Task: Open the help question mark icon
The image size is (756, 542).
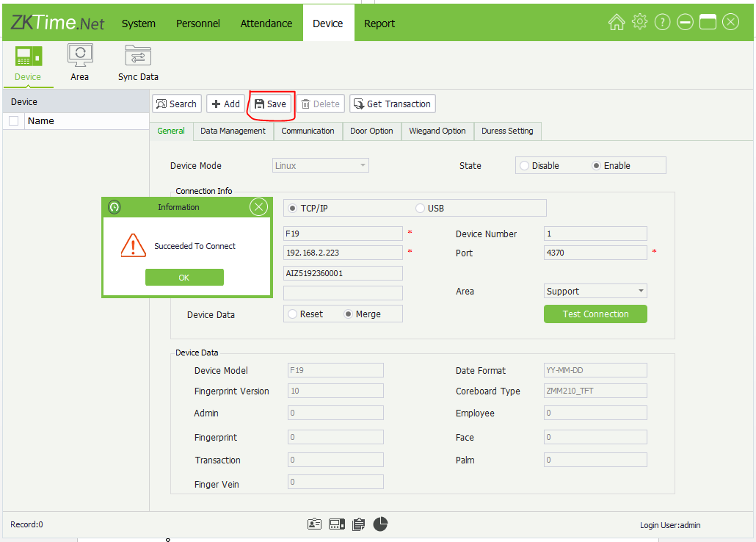Action: click(x=662, y=22)
